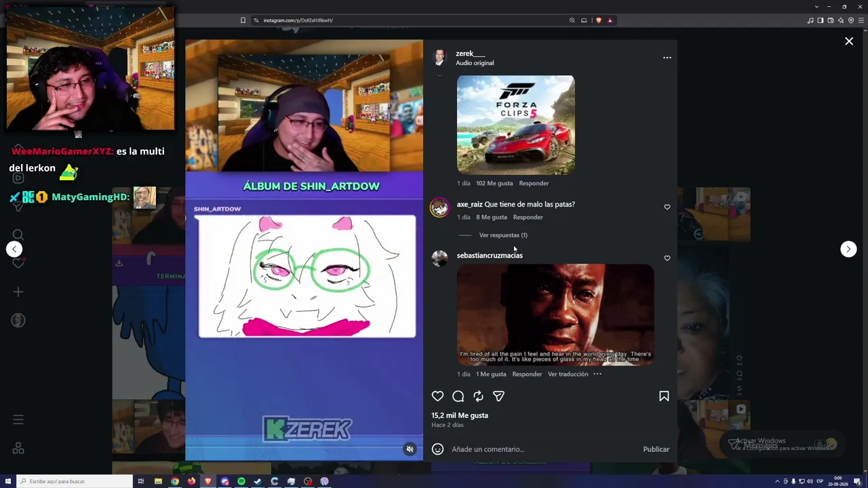Image resolution: width=868 pixels, height=488 pixels.
Task: Like axe_raiz's comment
Action: tap(667, 207)
